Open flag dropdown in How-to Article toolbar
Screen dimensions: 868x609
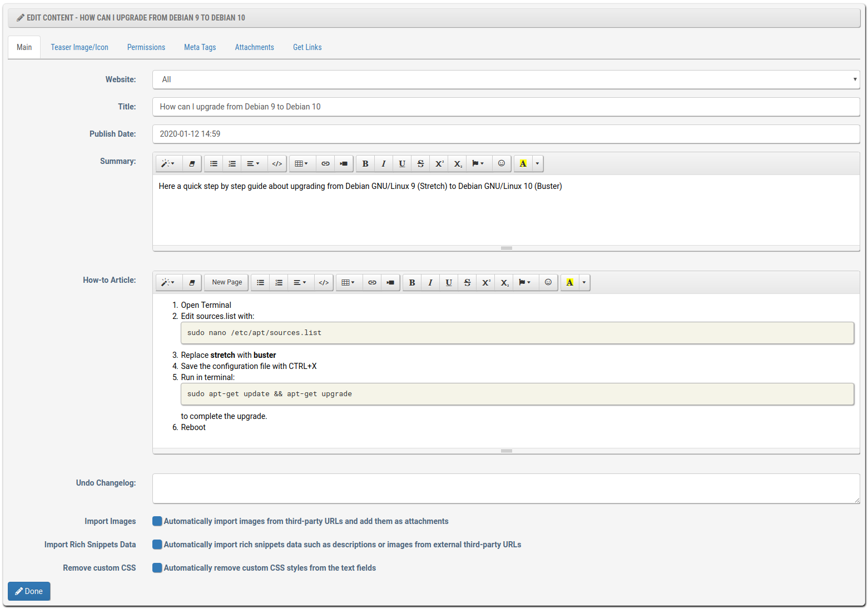pyautogui.click(x=525, y=282)
